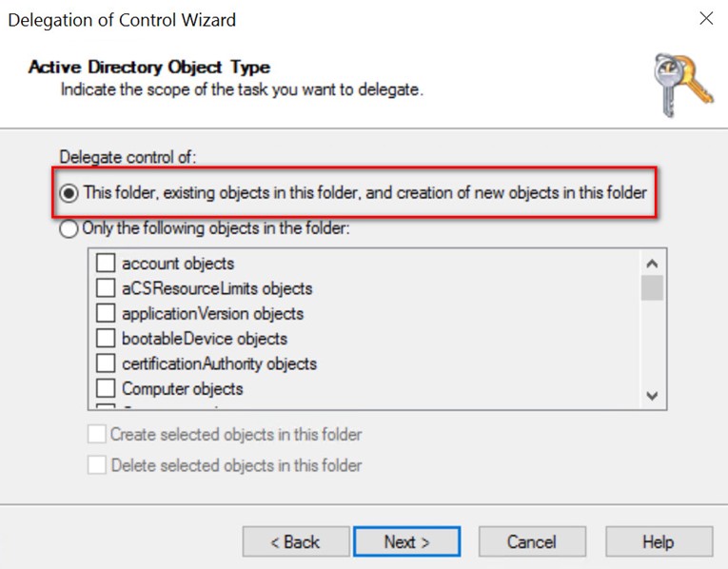Close the Delegation of Control Wizard
Viewport: 728px width, 569px height.
click(706, 19)
